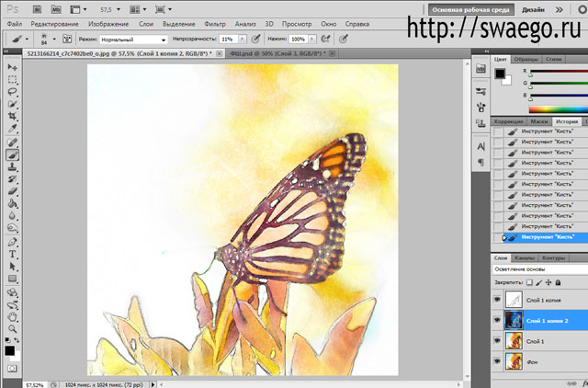Open the Файл menu
Image resolution: width=588 pixels, height=388 pixels.
(x=15, y=24)
